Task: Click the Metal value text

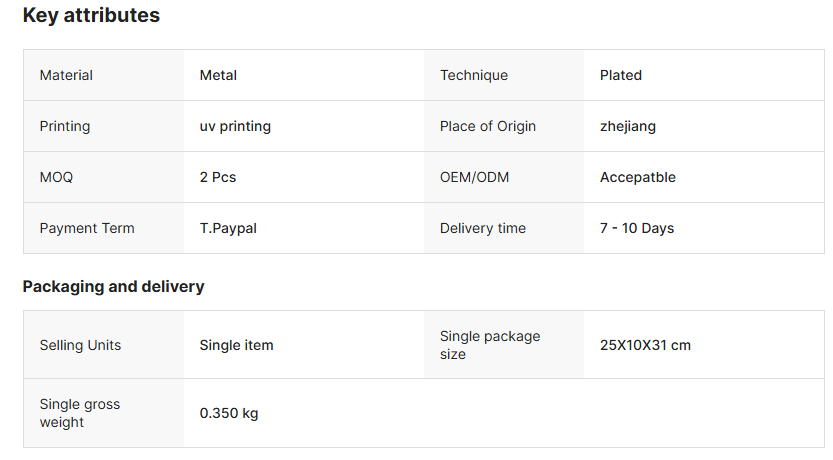Action: click(218, 75)
